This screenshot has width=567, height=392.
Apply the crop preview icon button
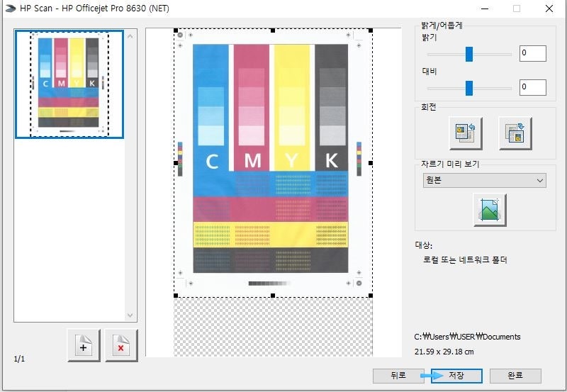(490, 210)
